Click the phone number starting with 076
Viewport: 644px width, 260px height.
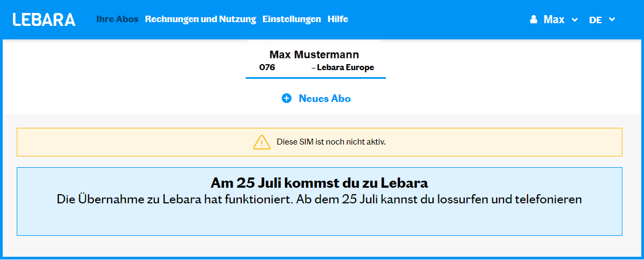click(x=267, y=67)
